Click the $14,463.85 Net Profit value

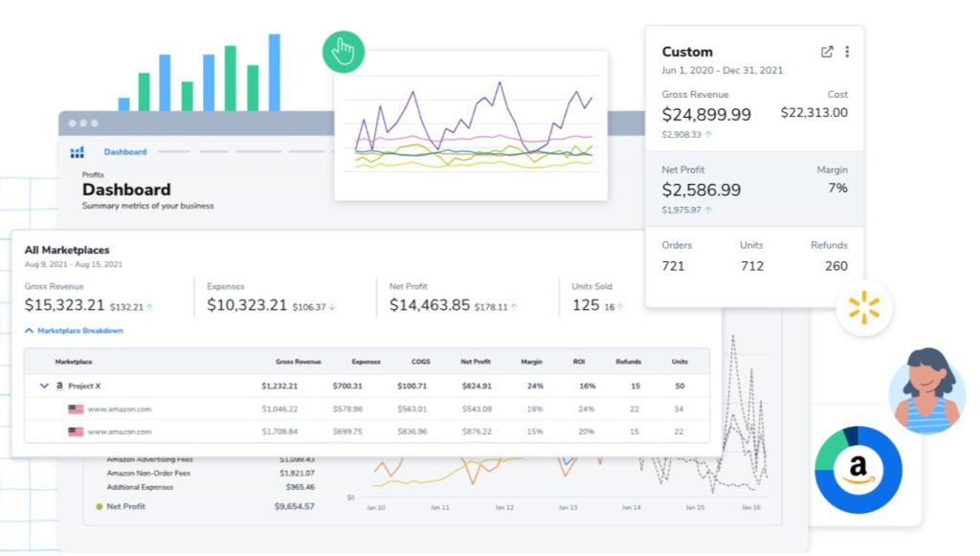tap(430, 305)
